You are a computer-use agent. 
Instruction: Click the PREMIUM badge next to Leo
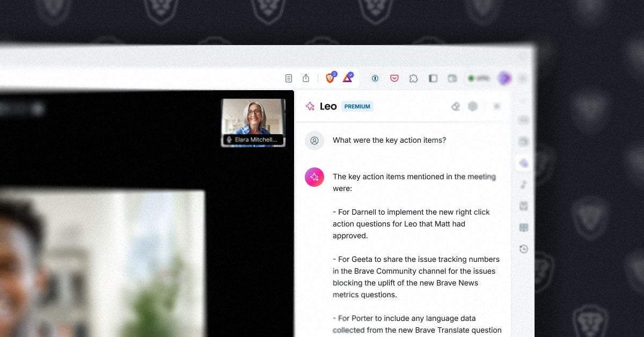coord(357,106)
